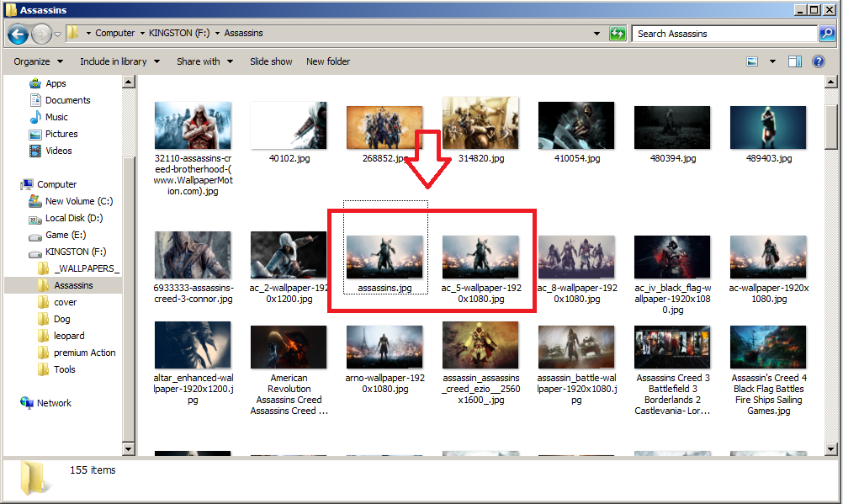The height and width of the screenshot is (504, 843).
Task: Click the blue Help icon
Action: [819, 61]
